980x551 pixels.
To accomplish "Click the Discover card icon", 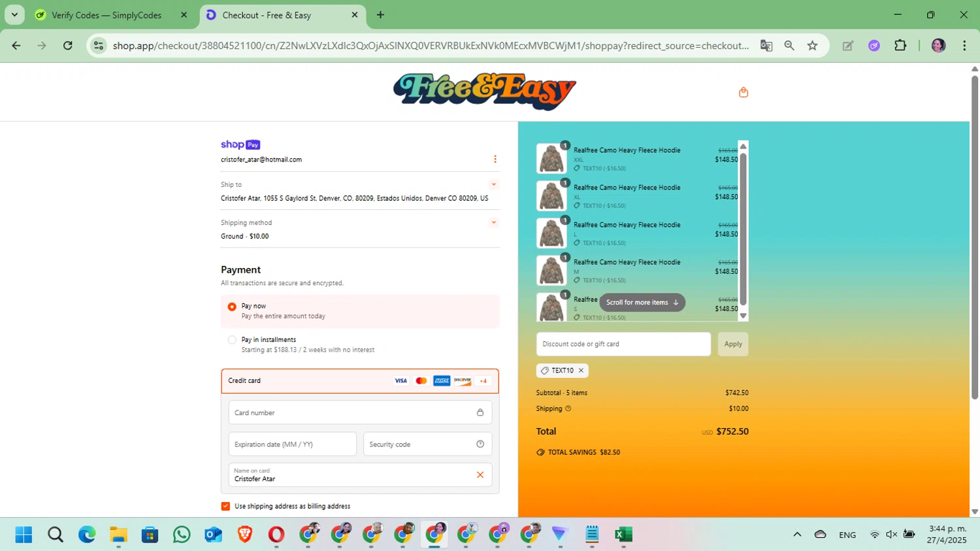I will click(x=463, y=380).
